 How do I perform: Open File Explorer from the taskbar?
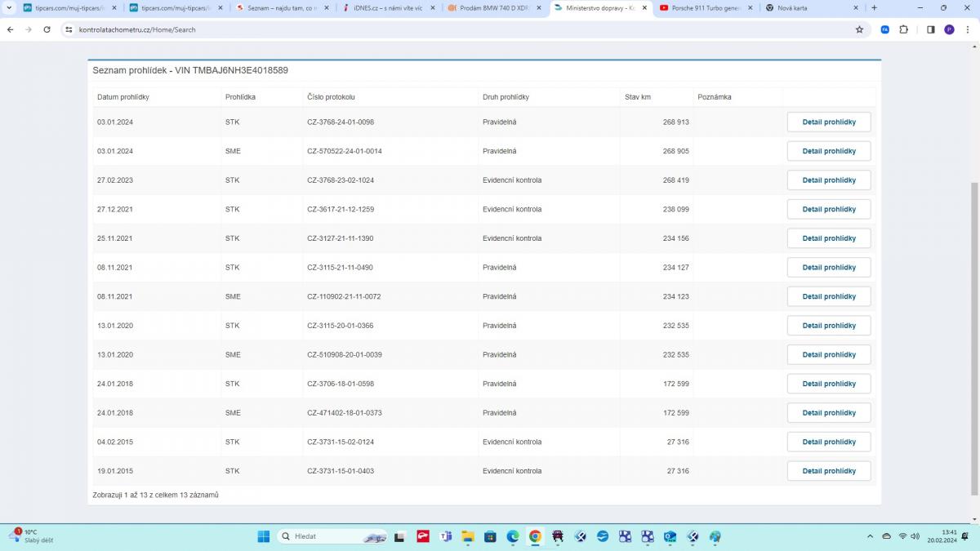(x=468, y=536)
